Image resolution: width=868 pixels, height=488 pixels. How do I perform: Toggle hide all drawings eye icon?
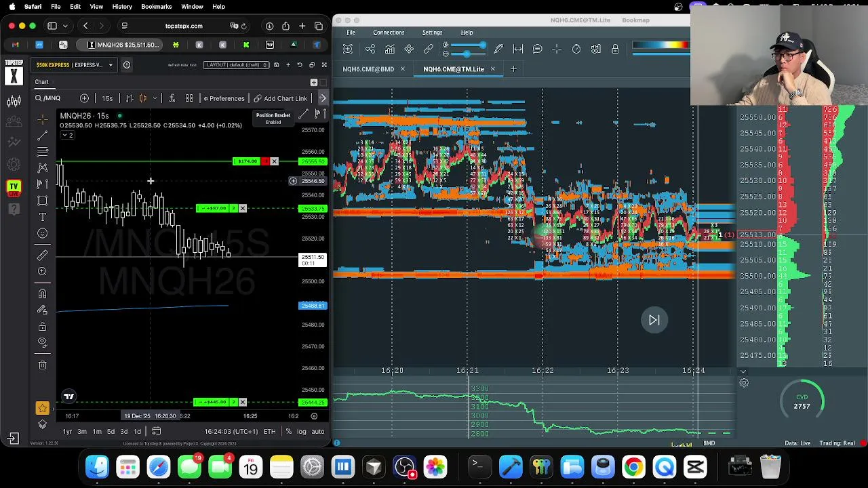click(42, 342)
